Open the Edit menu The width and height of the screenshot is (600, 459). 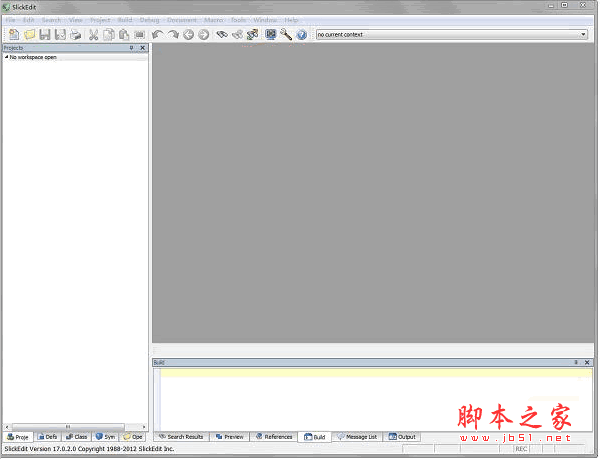coord(29,20)
